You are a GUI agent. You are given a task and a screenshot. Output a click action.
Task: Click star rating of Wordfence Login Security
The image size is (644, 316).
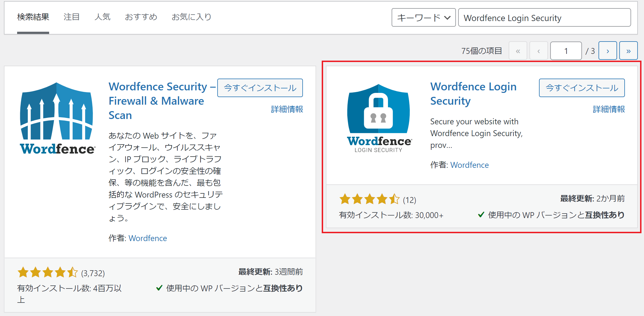pos(369,200)
